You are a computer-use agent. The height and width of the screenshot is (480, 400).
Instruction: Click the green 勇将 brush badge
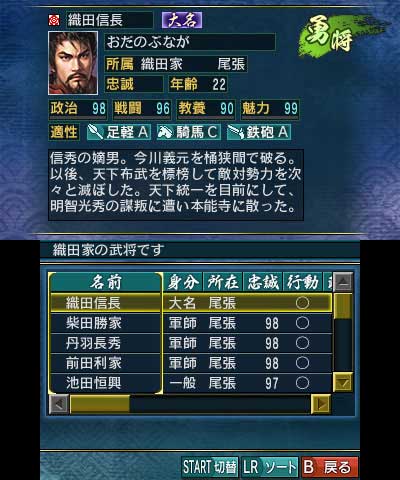point(331,37)
